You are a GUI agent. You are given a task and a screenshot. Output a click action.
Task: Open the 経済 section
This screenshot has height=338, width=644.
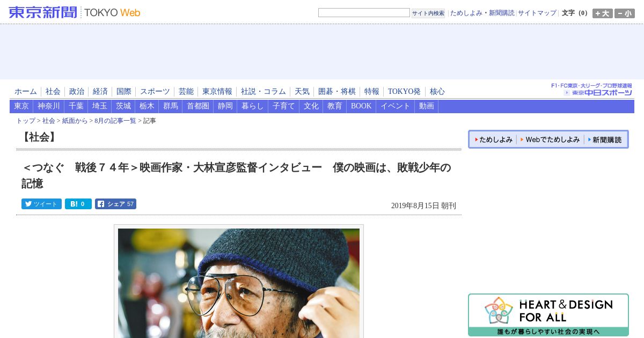pyautogui.click(x=100, y=92)
